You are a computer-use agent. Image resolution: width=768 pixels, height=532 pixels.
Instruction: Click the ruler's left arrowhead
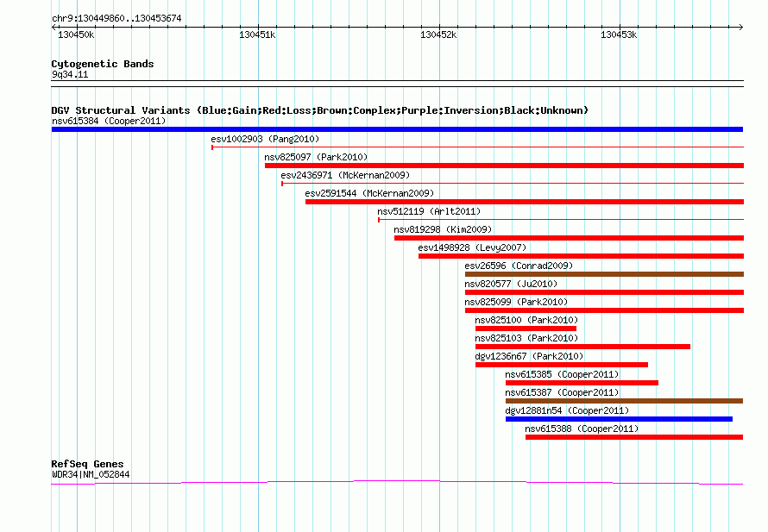54,28
